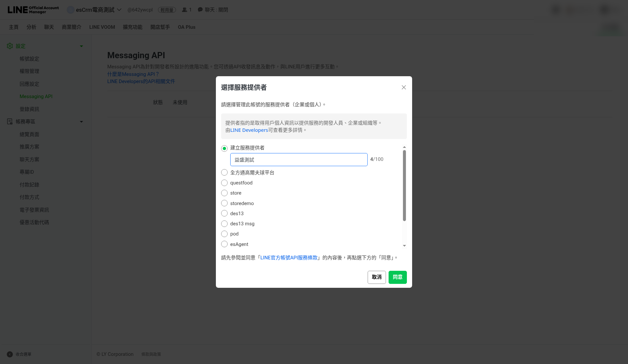This screenshot has width=628, height=364.
Task: Choose the questfood provider radio
Action: [x=224, y=183]
